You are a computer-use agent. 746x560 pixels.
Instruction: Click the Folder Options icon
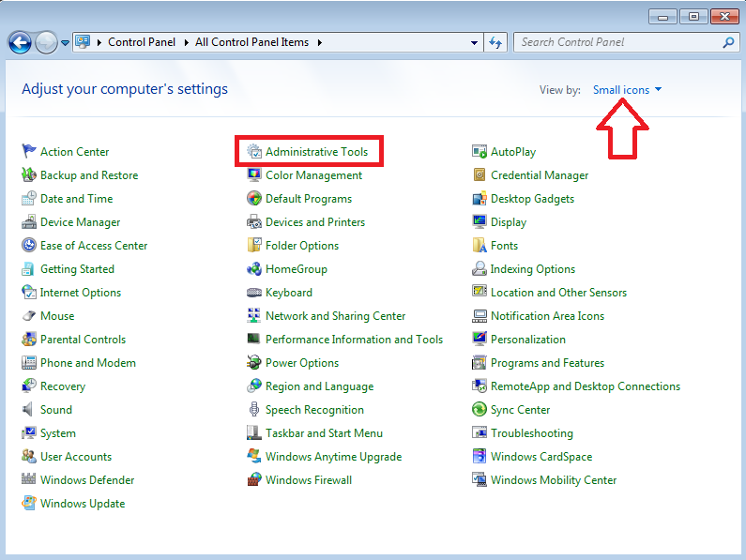tap(254, 245)
